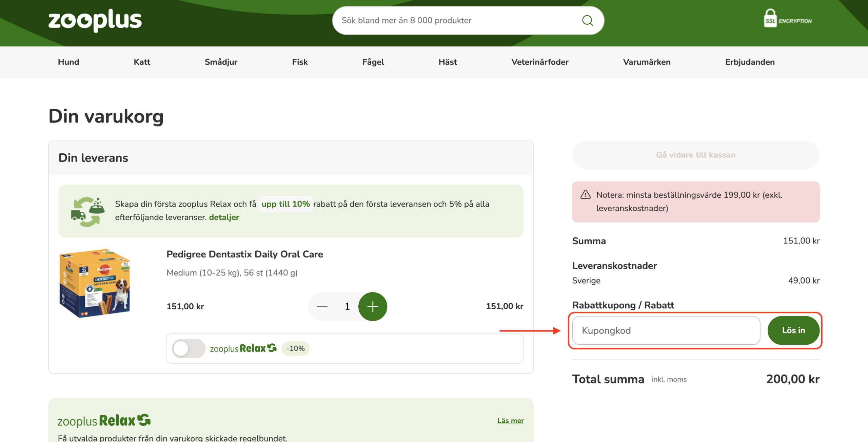Viewport: 868px width, 442px height.
Task: Click Gå vidare till kassan button
Action: coord(696,155)
